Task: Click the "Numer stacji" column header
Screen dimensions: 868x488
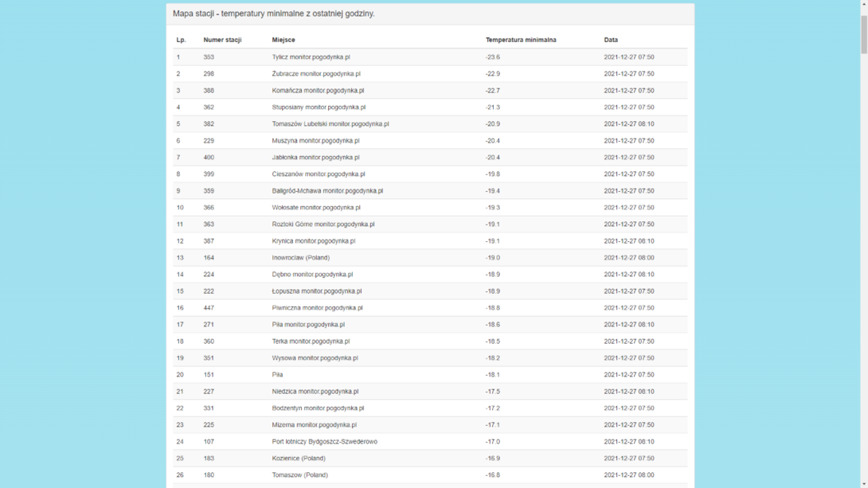Action: coord(222,40)
